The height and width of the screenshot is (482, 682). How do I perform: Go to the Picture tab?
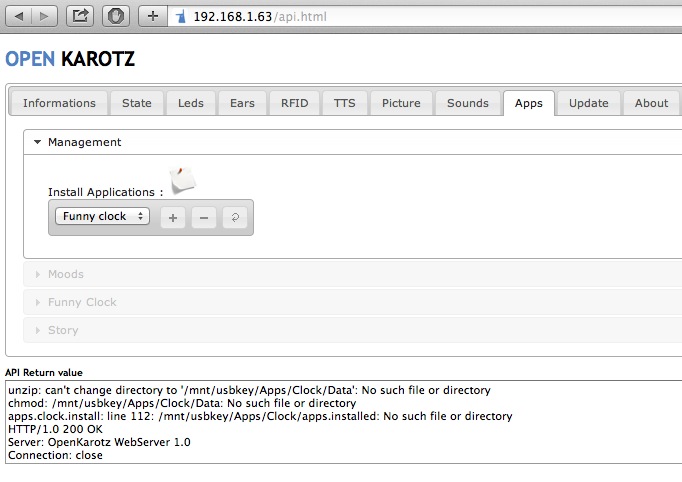click(x=401, y=103)
